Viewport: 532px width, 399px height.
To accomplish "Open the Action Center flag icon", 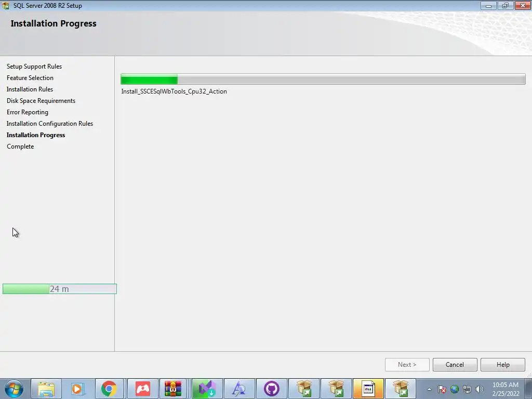I will tap(442, 389).
